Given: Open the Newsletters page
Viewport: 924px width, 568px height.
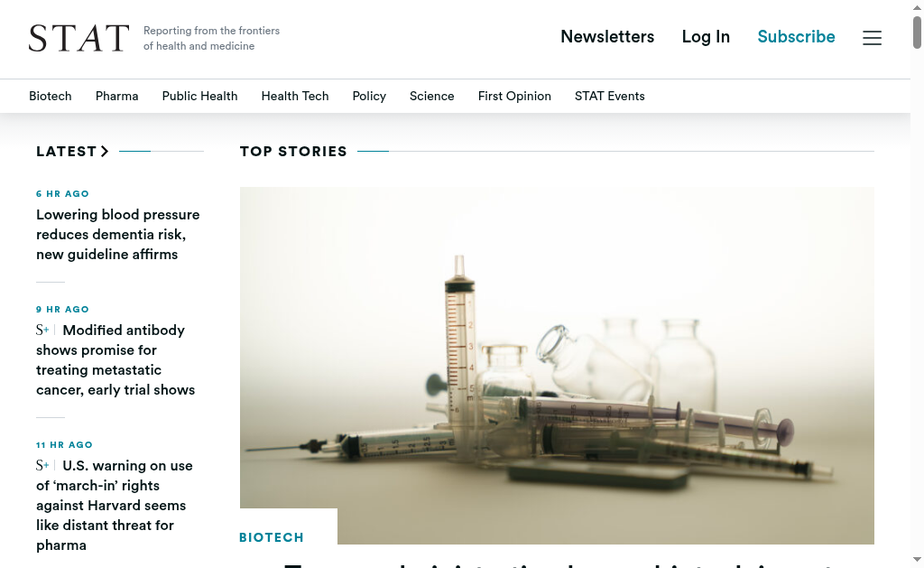Looking at the screenshot, I should (x=607, y=36).
